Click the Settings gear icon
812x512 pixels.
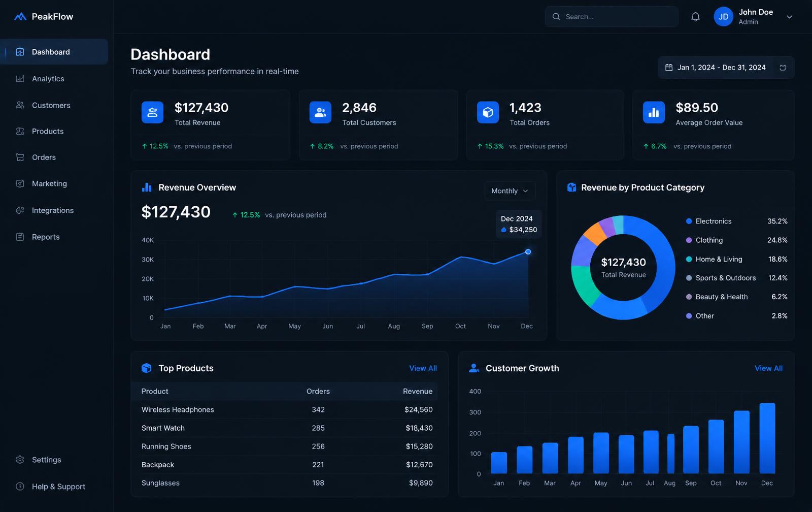coord(20,460)
